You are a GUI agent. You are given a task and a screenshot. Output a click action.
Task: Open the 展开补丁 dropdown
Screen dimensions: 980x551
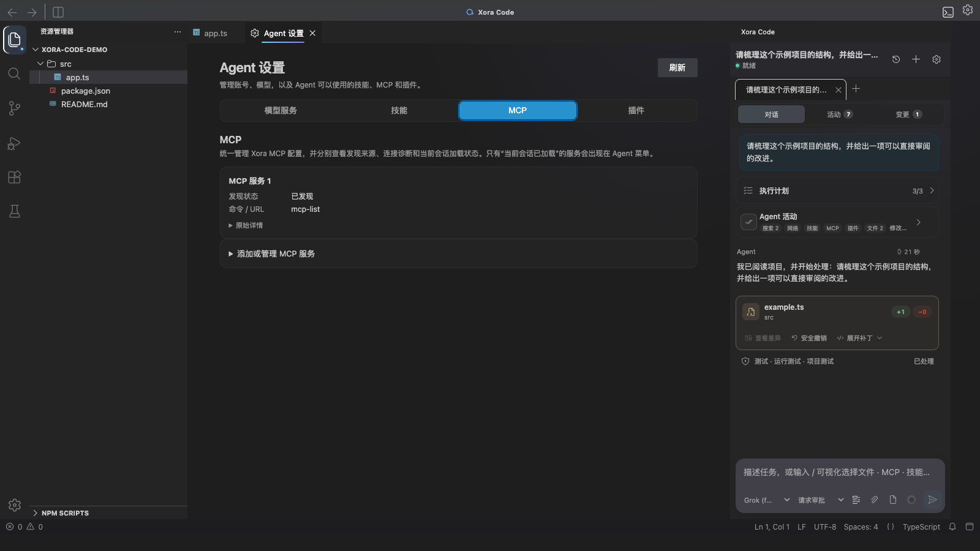(x=859, y=338)
